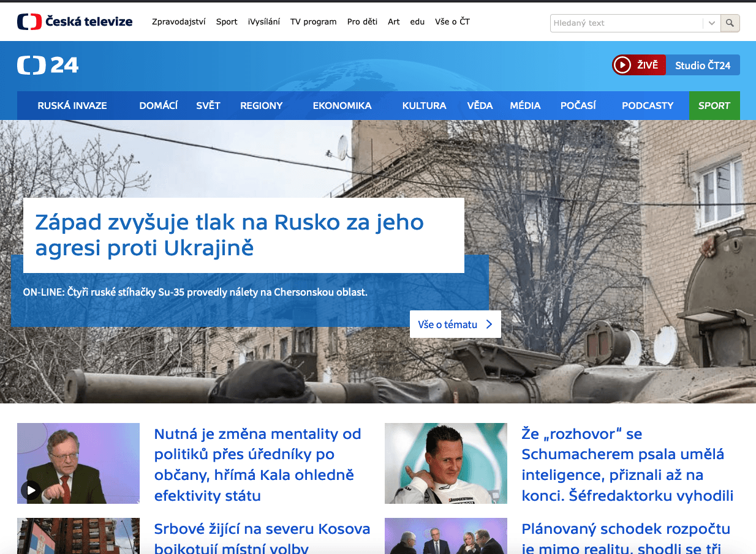Click the Vše o tématu button
The width and height of the screenshot is (756, 554).
pos(455,324)
